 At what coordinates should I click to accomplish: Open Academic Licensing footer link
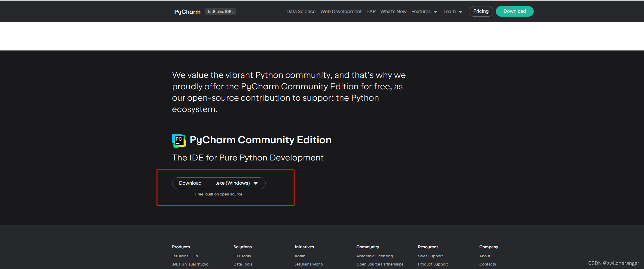pos(374,256)
